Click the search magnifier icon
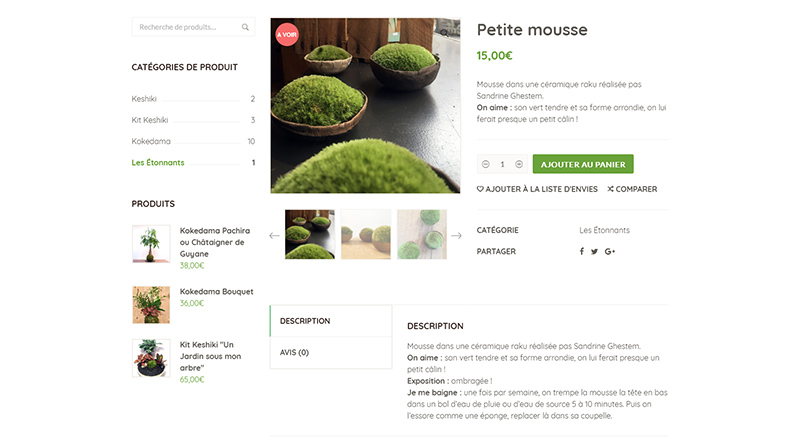Viewport: 800px width, 440px height. (x=245, y=27)
